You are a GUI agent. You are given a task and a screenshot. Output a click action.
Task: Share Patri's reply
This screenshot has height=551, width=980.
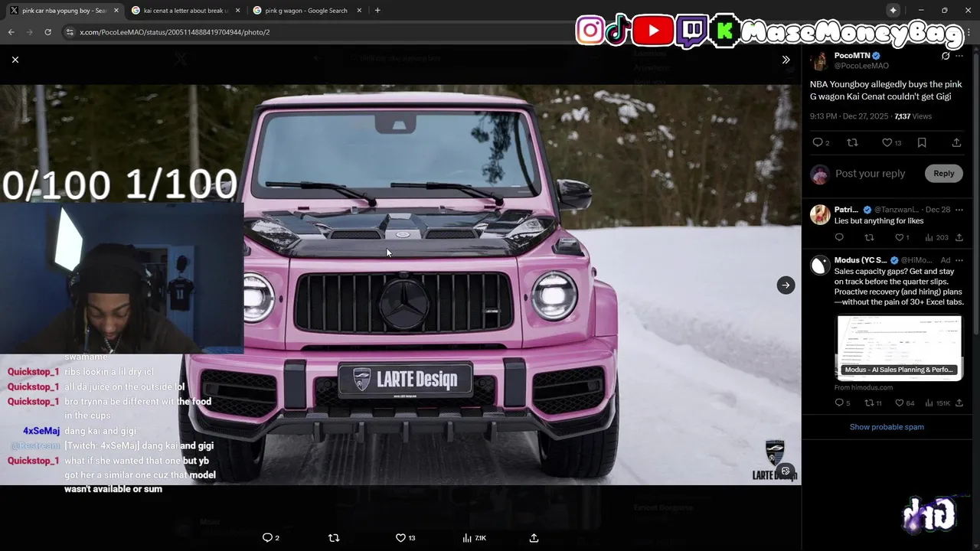(959, 238)
